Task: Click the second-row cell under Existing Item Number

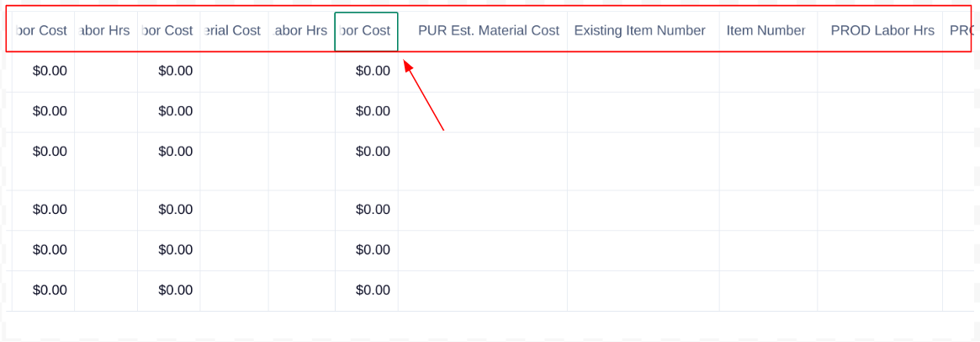Action: tap(644, 112)
